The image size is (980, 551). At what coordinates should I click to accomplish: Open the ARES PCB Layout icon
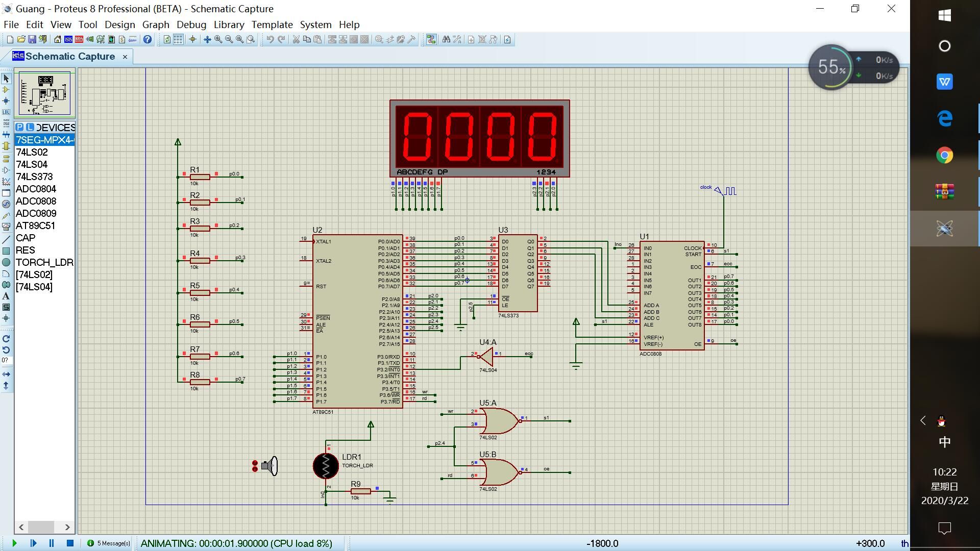[79, 39]
